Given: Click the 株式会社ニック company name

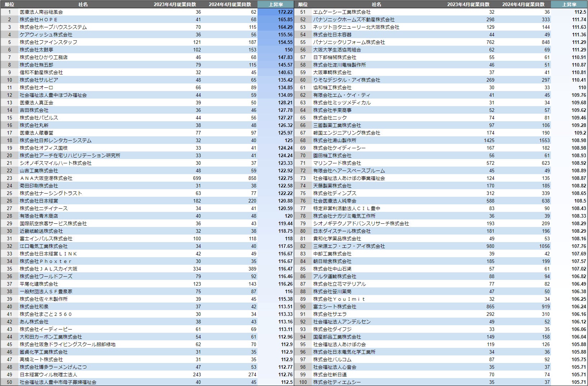Looking at the screenshot, I should [330, 118].
